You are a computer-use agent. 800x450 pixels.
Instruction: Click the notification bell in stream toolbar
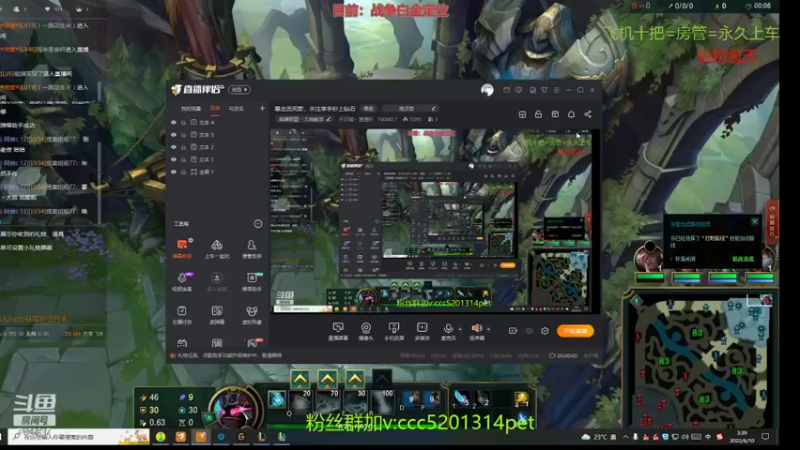571,114
